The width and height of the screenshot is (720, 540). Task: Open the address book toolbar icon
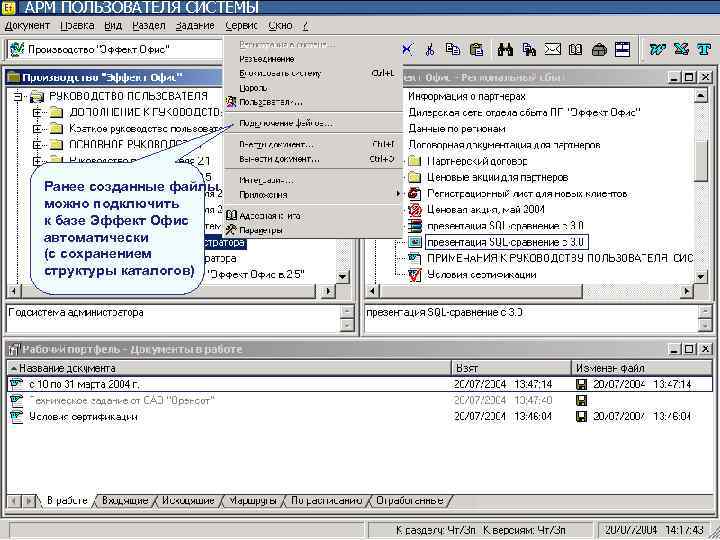[x=575, y=50]
